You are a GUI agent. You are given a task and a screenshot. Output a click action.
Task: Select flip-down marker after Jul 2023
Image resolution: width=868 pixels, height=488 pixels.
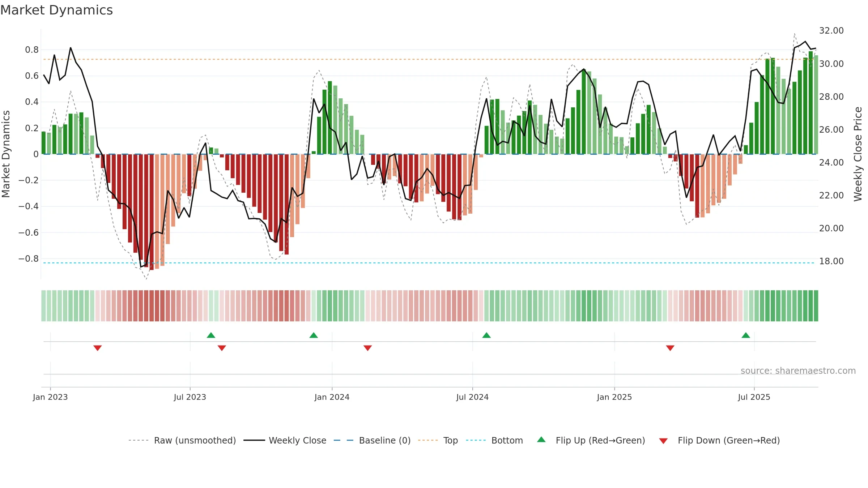pos(222,348)
